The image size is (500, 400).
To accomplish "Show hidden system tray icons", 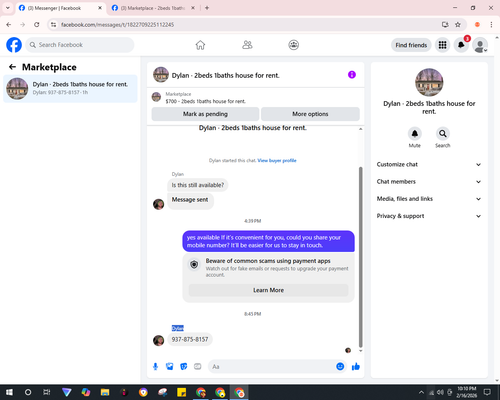I will click(421, 392).
